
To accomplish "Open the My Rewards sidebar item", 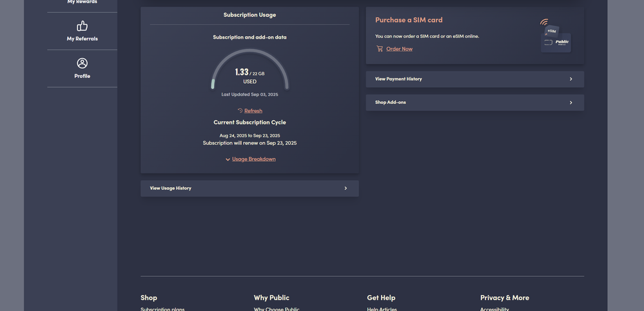I will click(x=82, y=3).
